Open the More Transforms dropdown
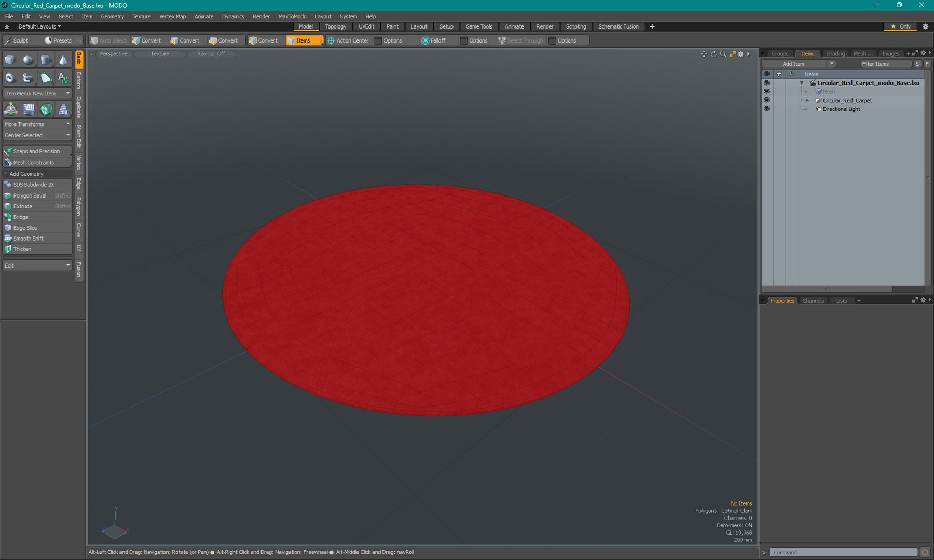The width and height of the screenshot is (934, 560). click(x=37, y=124)
